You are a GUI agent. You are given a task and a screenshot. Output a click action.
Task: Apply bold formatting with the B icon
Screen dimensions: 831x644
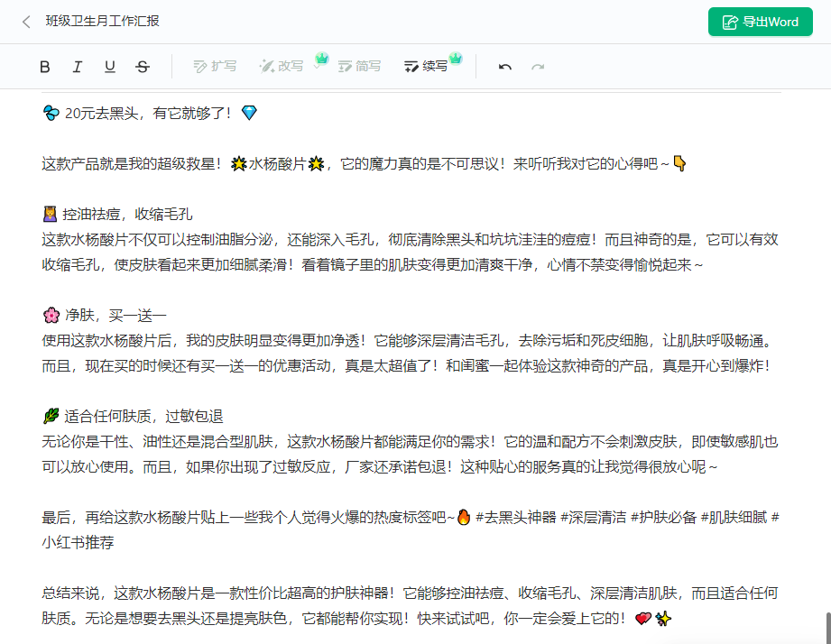(45, 66)
